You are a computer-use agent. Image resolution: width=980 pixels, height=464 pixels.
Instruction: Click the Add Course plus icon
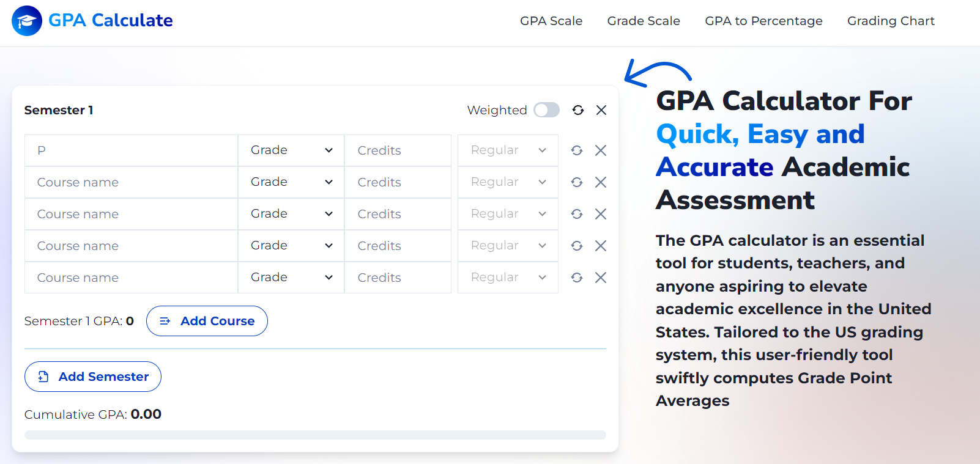[165, 320]
